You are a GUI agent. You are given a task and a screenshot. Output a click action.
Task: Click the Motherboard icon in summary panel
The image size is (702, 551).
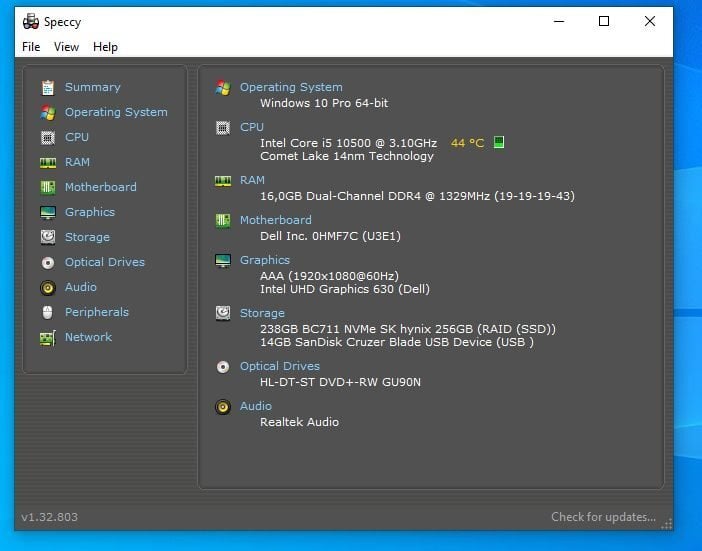pos(223,220)
